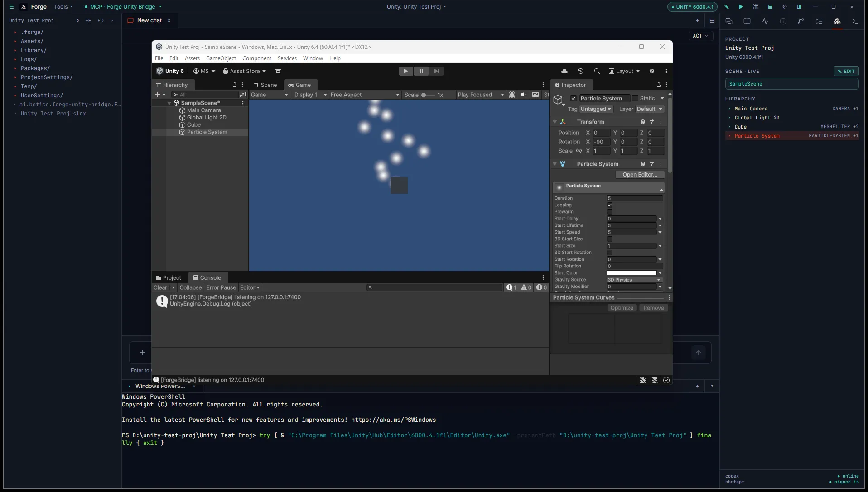Open Forge chats panel icon
Image resolution: width=868 pixels, height=492 pixels.
click(729, 21)
